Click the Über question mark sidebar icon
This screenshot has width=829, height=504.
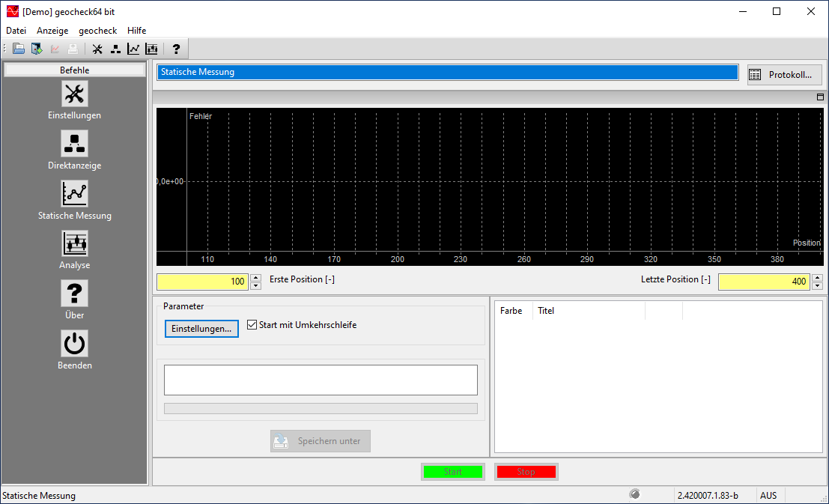pos(74,294)
